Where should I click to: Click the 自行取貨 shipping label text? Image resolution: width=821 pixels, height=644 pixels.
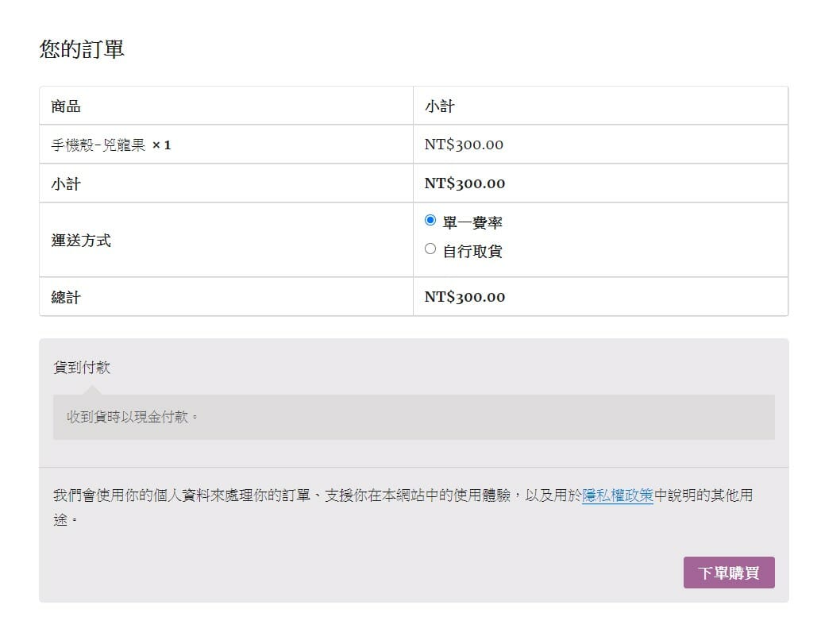(472, 252)
